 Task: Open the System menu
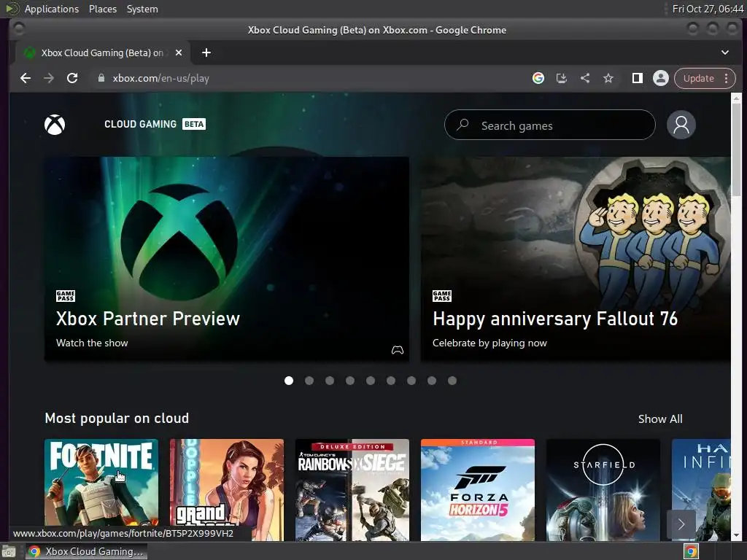click(x=142, y=9)
